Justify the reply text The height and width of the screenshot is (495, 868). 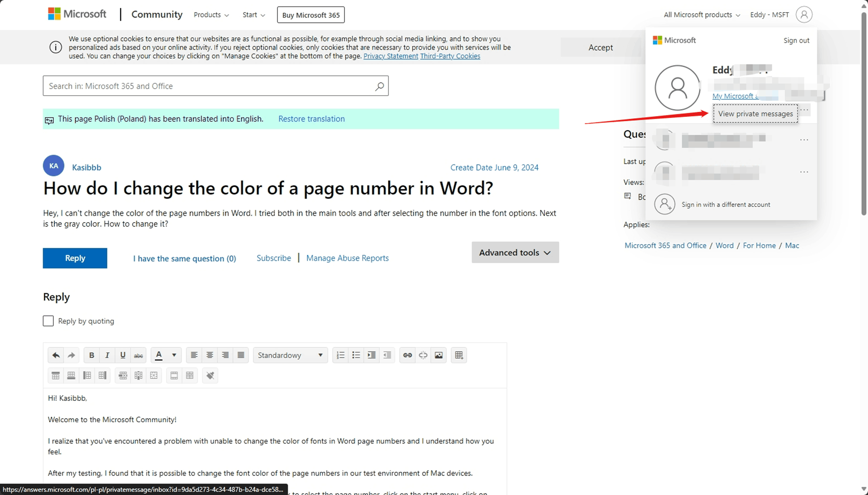pyautogui.click(x=241, y=355)
